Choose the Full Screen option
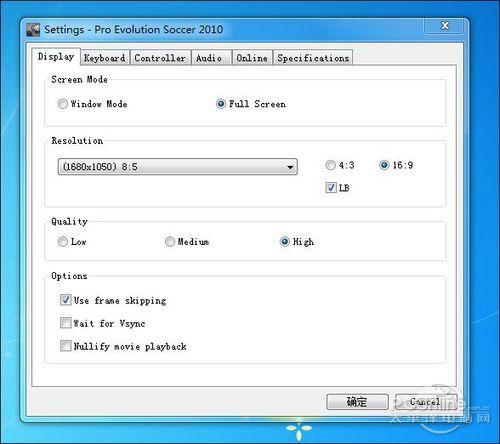Viewport: 500px width, 444px height. coord(221,104)
